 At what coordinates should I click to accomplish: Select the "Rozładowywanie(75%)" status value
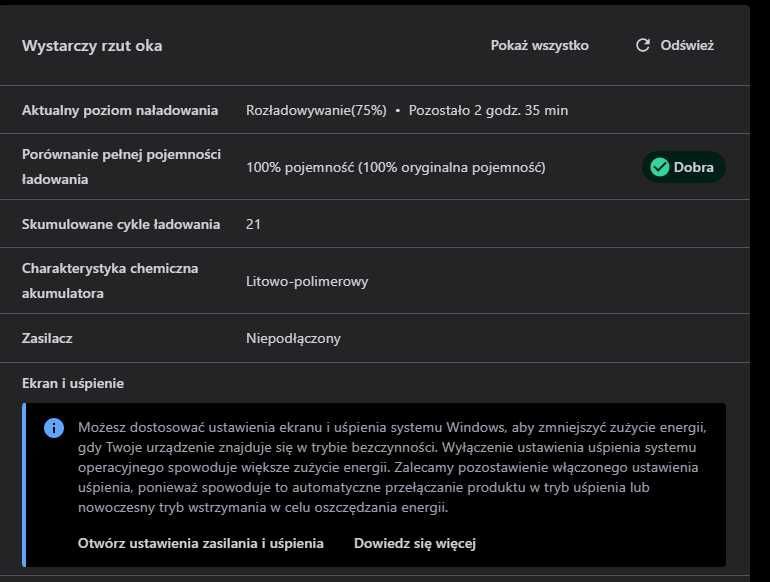tap(316, 110)
